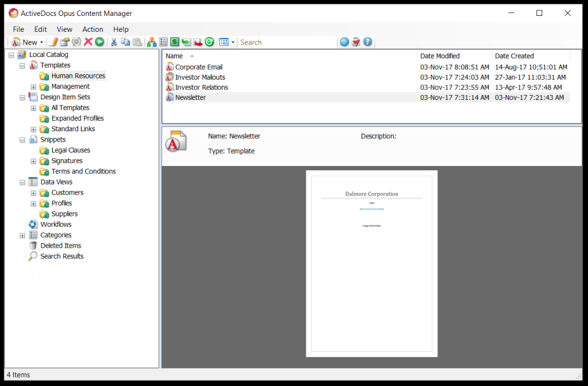Expand the Customers folder in the tree
The height and width of the screenshot is (386, 588).
[x=34, y=192]
